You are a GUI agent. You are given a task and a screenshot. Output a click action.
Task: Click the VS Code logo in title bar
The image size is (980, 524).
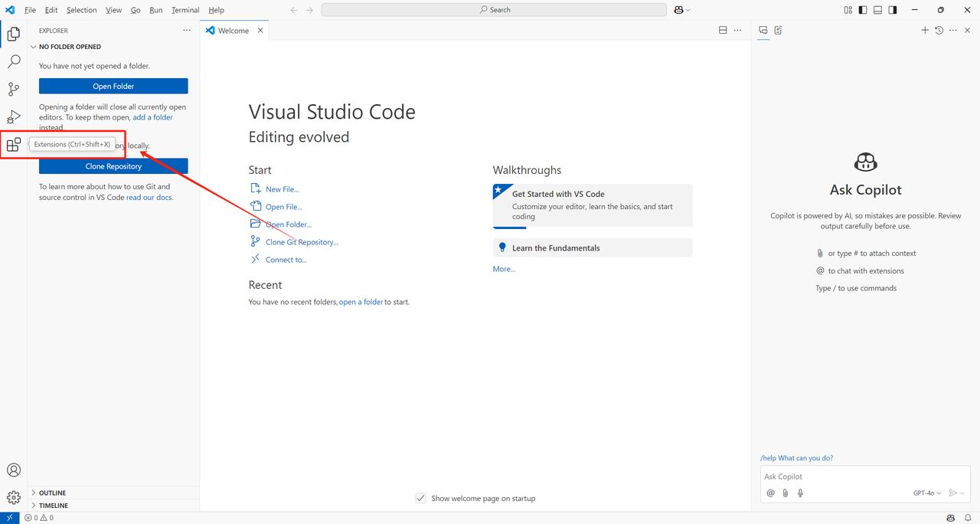coord(11,10)
